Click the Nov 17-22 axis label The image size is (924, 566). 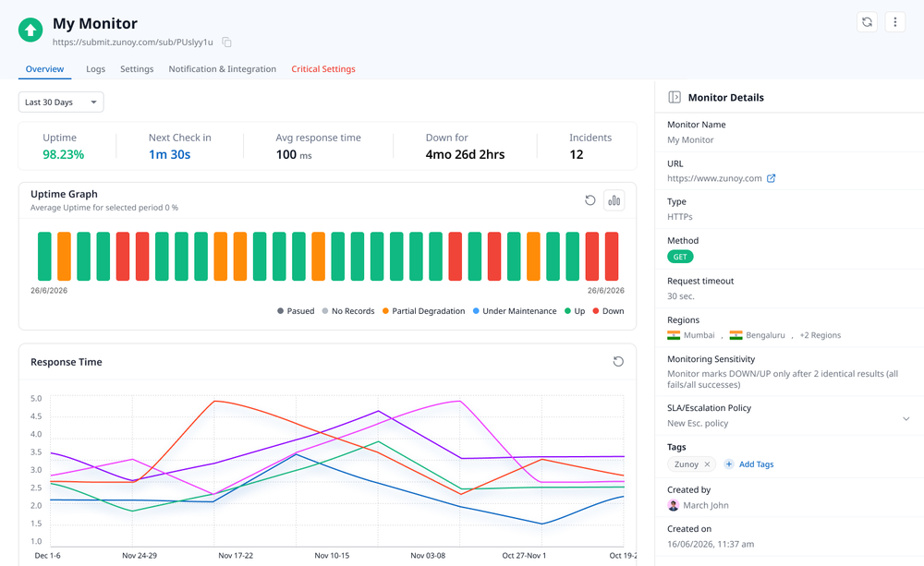[236, 556]
